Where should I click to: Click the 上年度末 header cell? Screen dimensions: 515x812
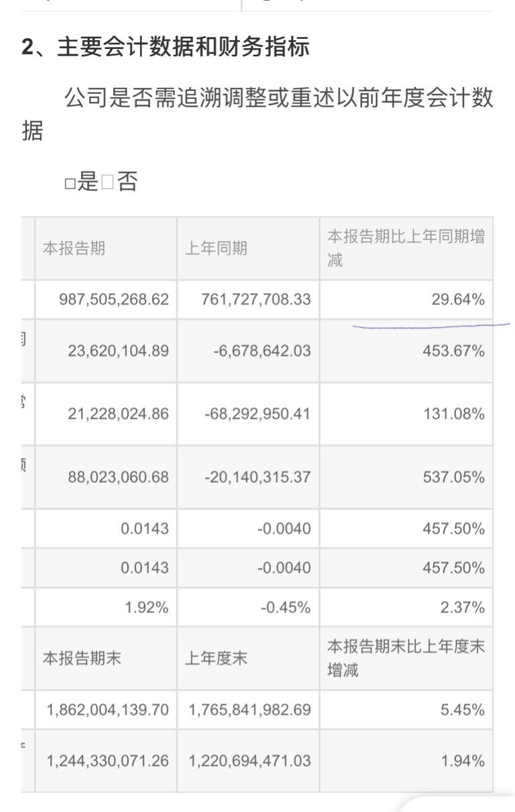point(248,658)
